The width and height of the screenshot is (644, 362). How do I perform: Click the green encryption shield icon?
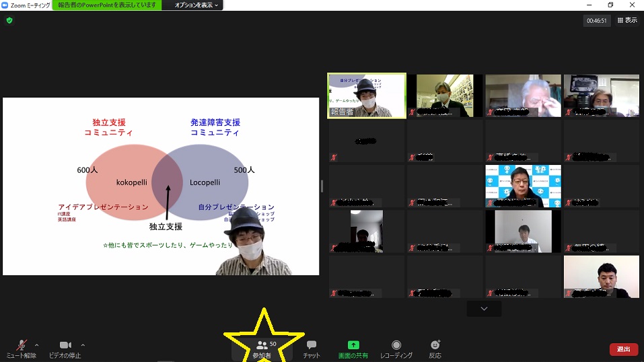tap(9, 20)
